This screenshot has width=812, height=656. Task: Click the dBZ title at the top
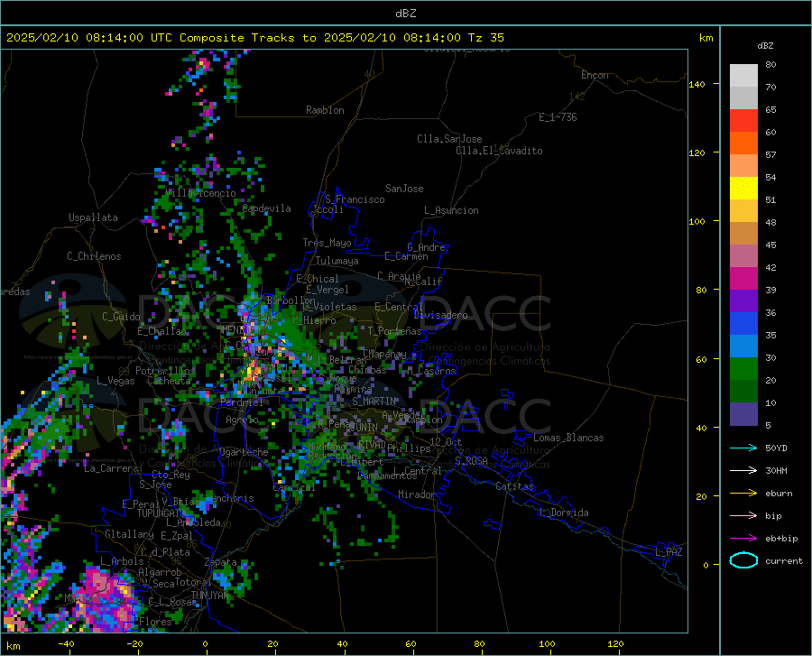(405, 14)
